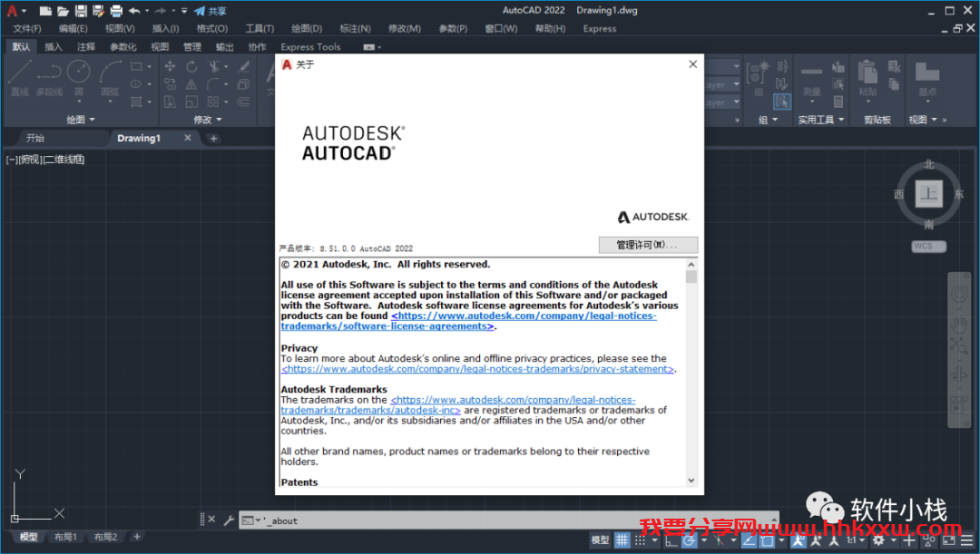
Task: Toggle the highlighted annotation objects icon in status bar
Action: 799,540
